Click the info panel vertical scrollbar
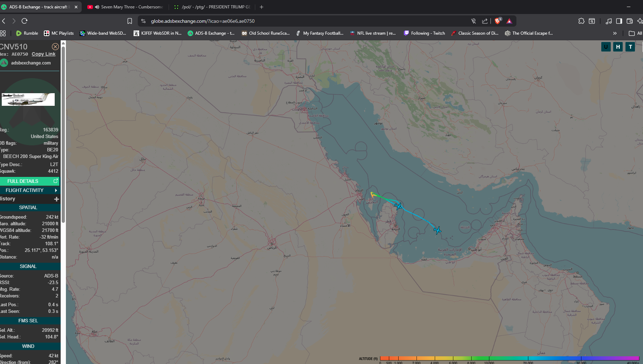The height and width of the screenshot is (364, 643). [x=63, y=135]
